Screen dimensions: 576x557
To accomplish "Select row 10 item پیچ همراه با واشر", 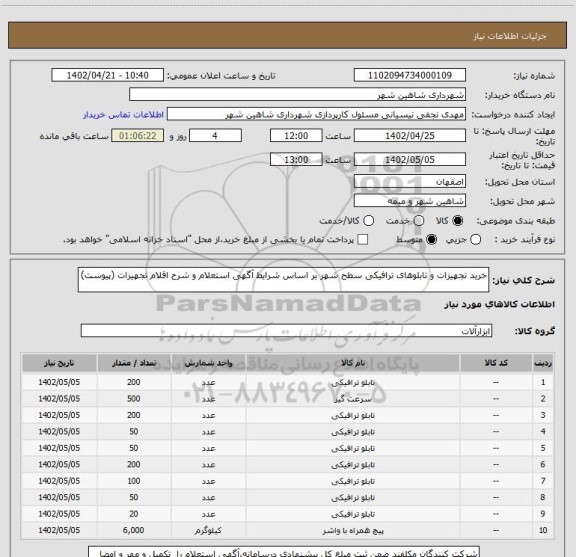I will [x=353, y=531].
